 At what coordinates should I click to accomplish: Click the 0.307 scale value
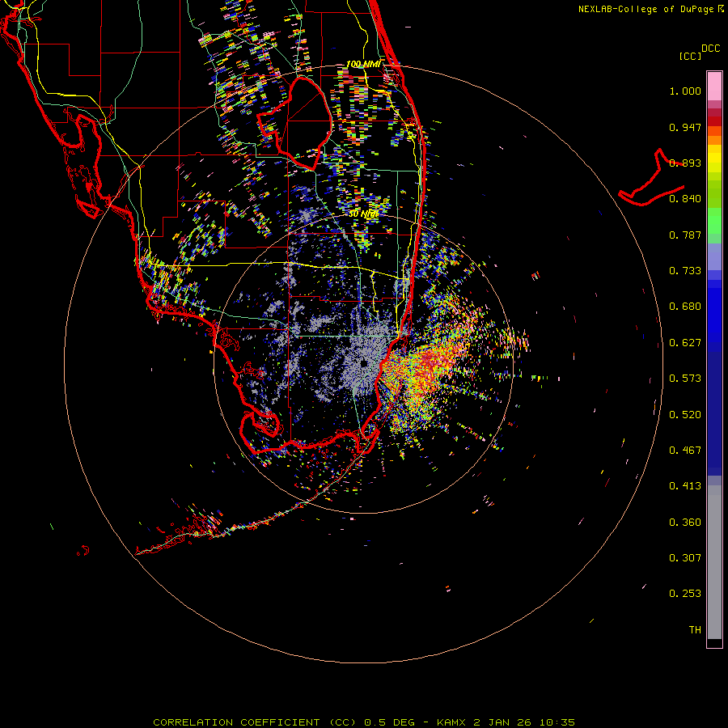[685, 558]
